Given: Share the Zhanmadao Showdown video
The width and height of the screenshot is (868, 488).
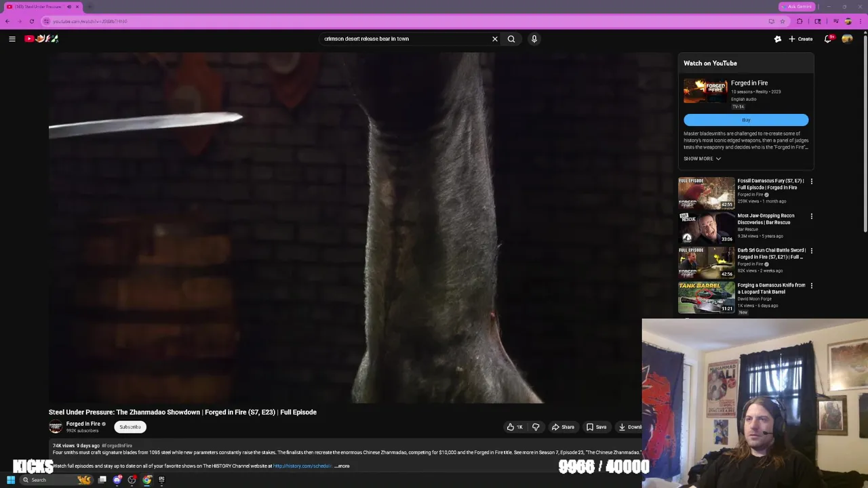Looking at the screenshot, I should pyautogui.click(x=563, y=427).
